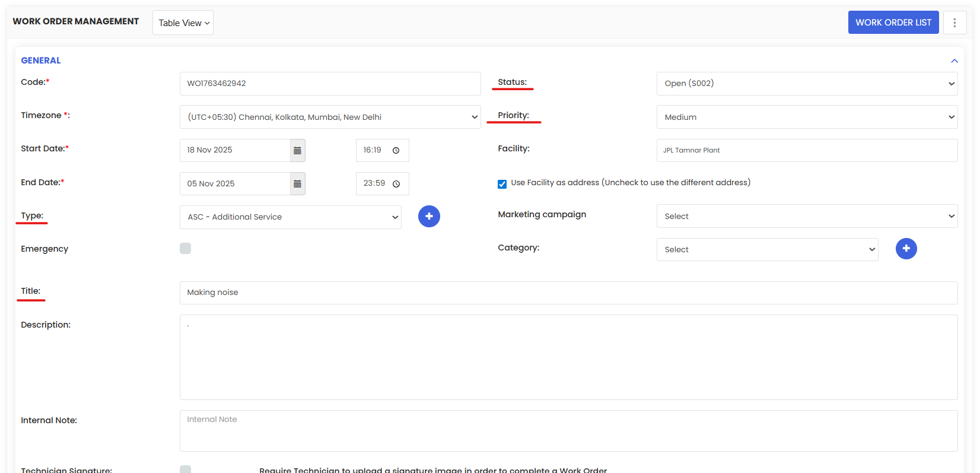Open the Table View dropdown
Viewport: 980px width, 473px height.
click(x=183, y=23)
